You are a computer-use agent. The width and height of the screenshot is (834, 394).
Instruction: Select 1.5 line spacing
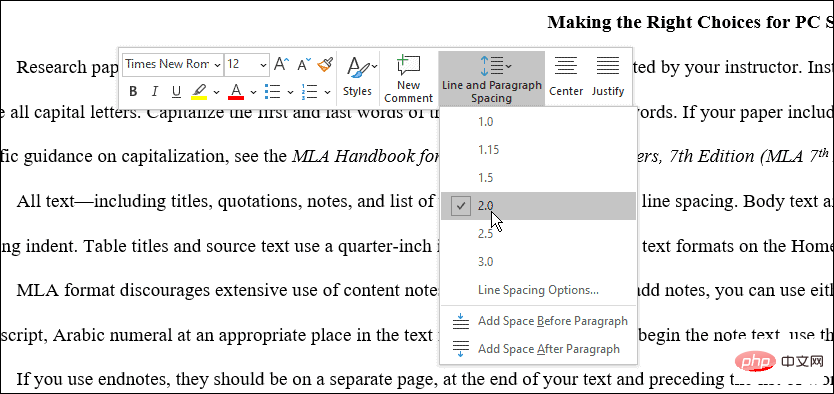(x=538, y=178)
